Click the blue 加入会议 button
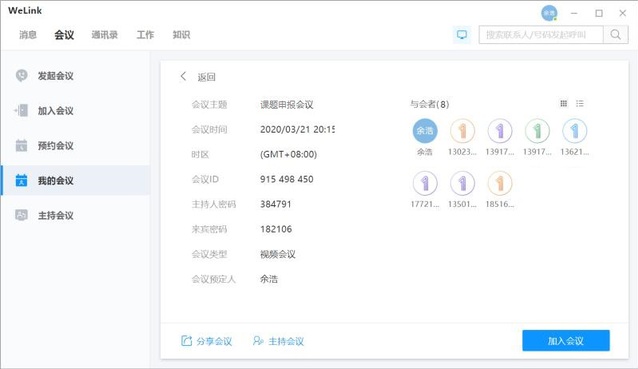The image size is (638, 369). pyautogui.click(x=566, y=341)
